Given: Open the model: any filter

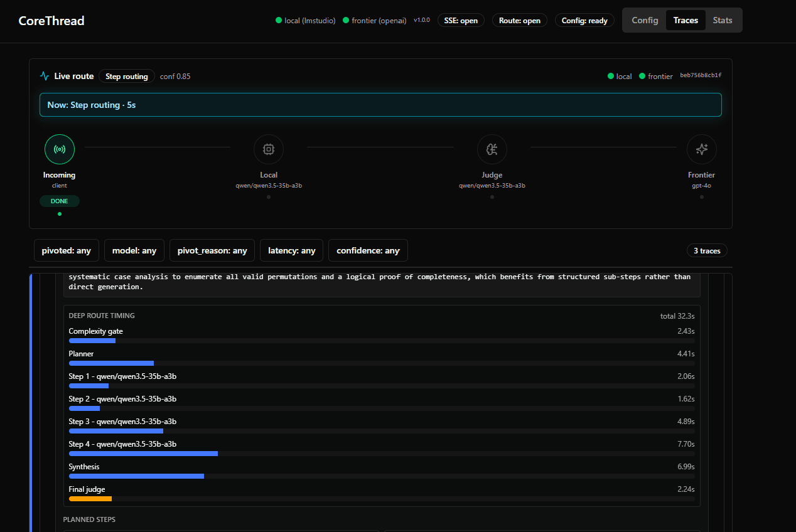Looking at the screenshot, I should 134,250.
